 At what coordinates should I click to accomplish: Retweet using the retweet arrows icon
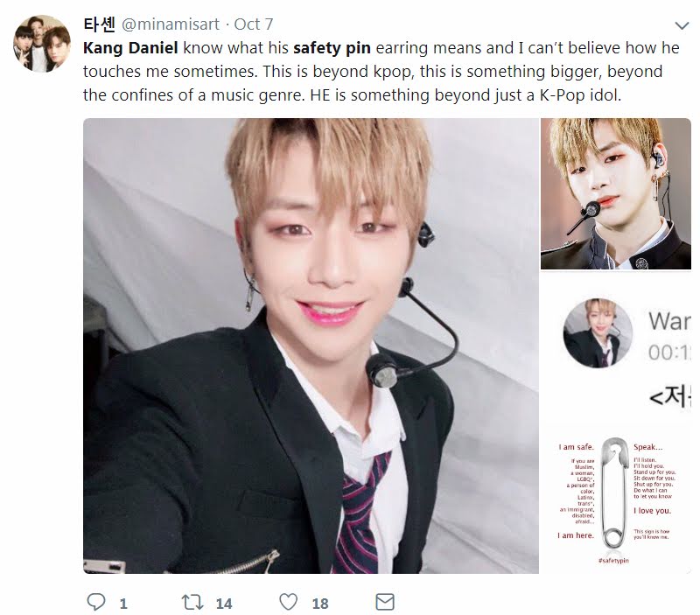tap(192, 602)
